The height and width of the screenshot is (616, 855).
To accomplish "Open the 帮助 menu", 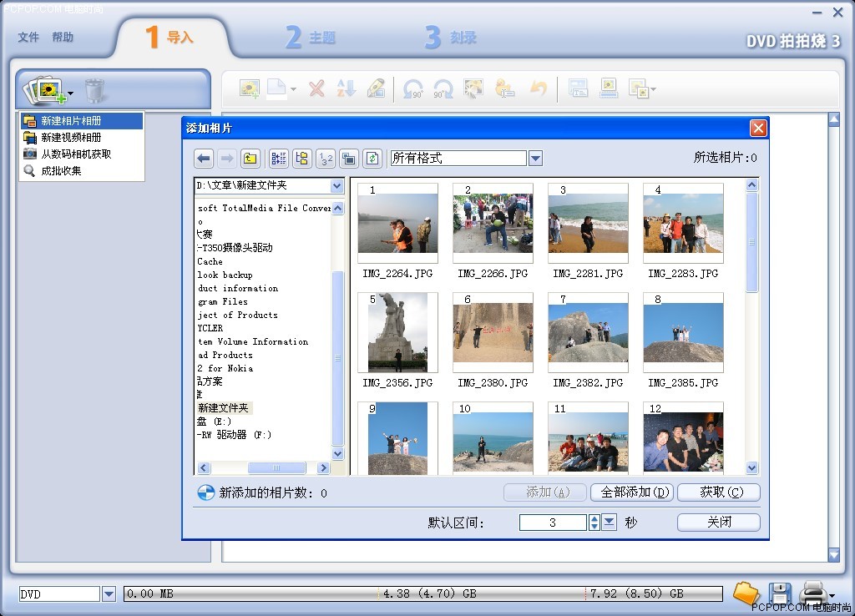I will point(63,37).
